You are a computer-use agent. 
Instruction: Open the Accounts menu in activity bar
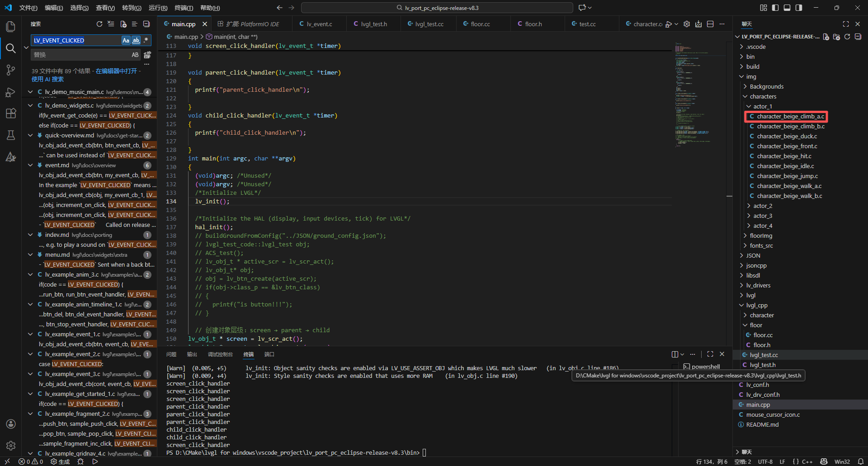pos(11,424)
